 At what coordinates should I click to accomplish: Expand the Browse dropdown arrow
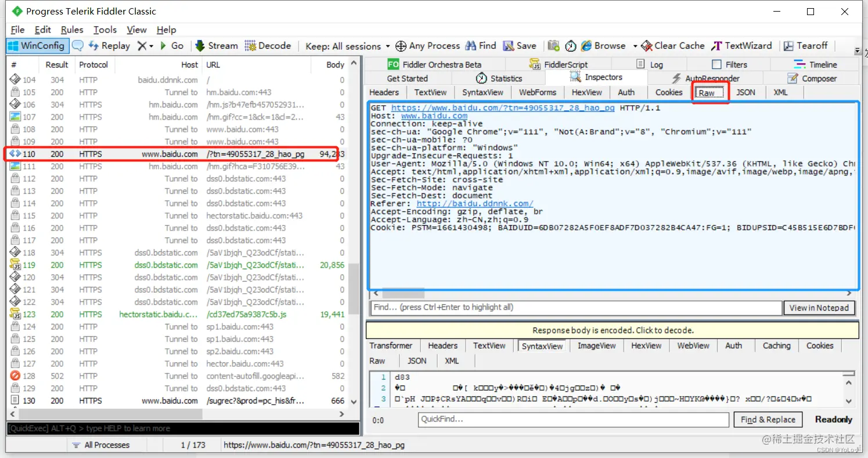[635, 46]
